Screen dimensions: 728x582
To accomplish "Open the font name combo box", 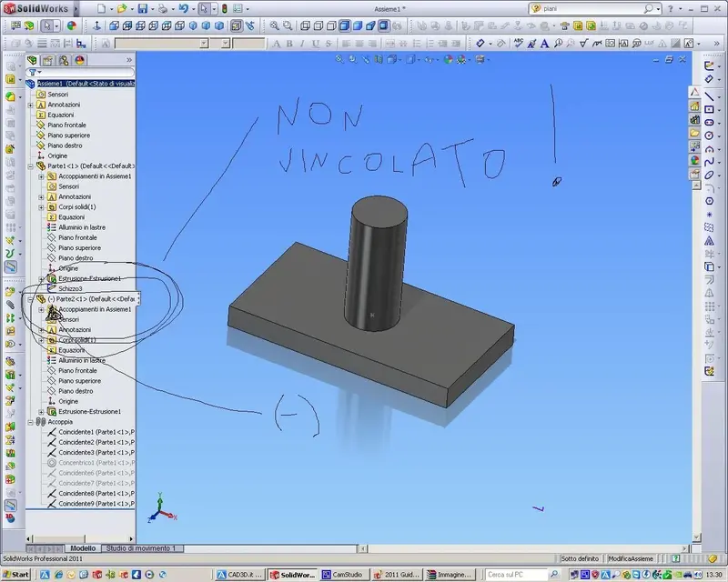I will [162, 43].
